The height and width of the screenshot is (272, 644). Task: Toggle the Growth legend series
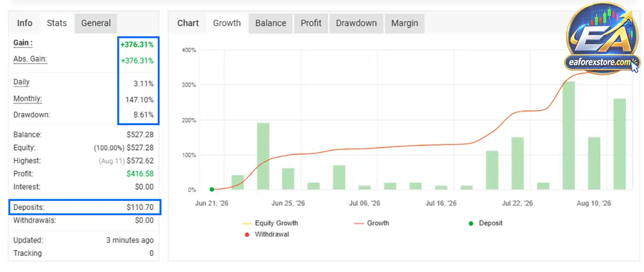click(x=372, y=223)
